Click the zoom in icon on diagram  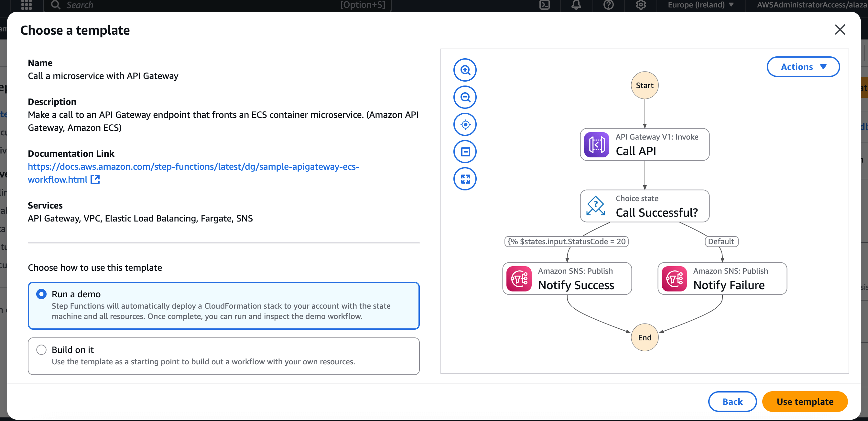click(x=465, y=70)
